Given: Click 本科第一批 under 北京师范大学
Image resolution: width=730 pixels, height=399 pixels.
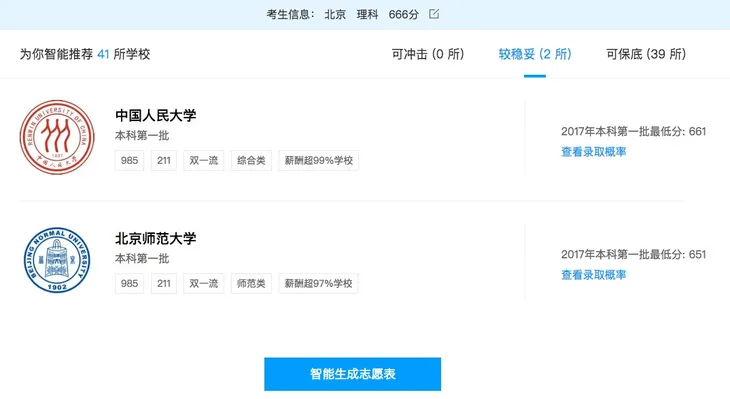Looking at the screenshot, I should 142,258.
